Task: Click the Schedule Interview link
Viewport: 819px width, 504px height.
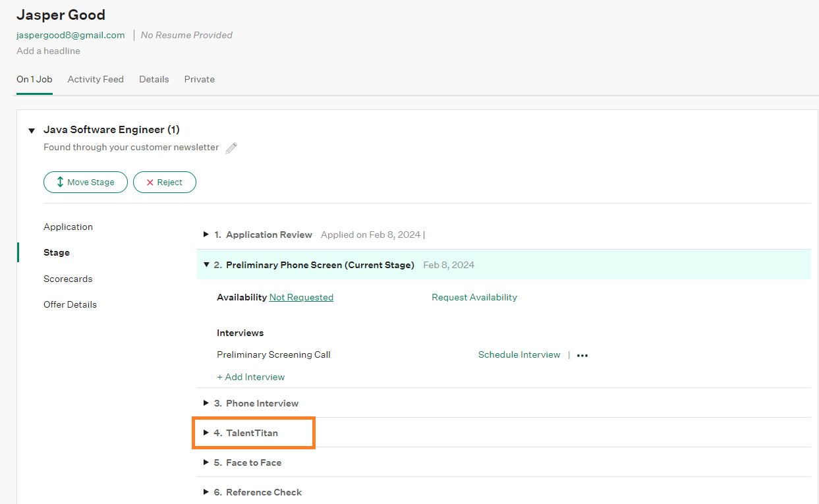Action: tap(519, 354)
